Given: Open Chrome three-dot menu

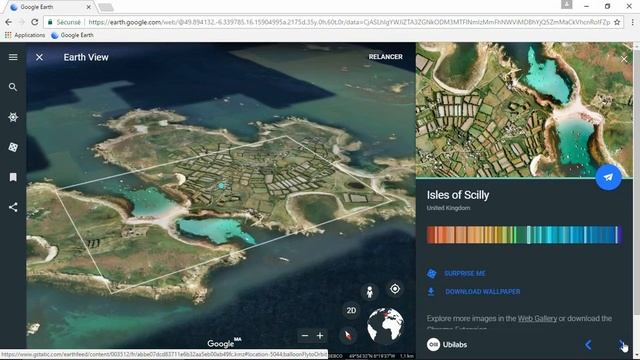Looking at the screenshot, I should [632, 22].
